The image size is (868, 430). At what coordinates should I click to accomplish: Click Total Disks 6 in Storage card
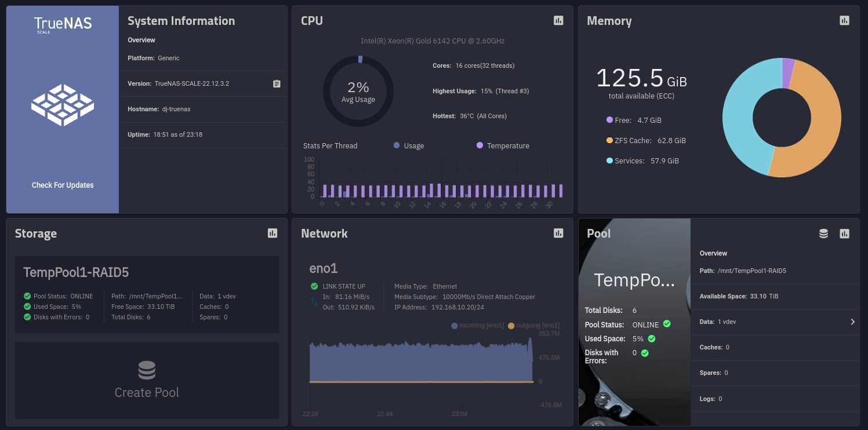tap(131, 317)
